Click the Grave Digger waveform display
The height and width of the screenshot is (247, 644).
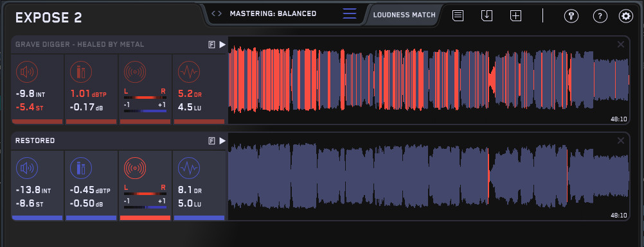tap(429, 80)
